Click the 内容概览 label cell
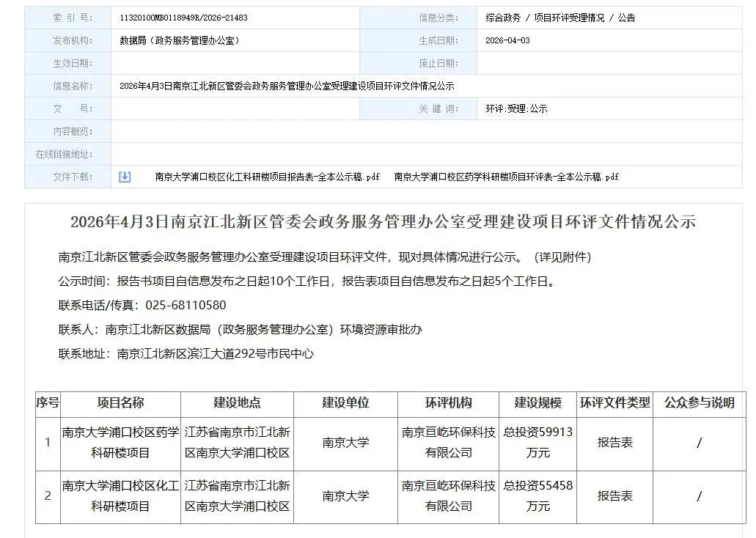Viewport: 756px width, 538px height. coord(68,131)
